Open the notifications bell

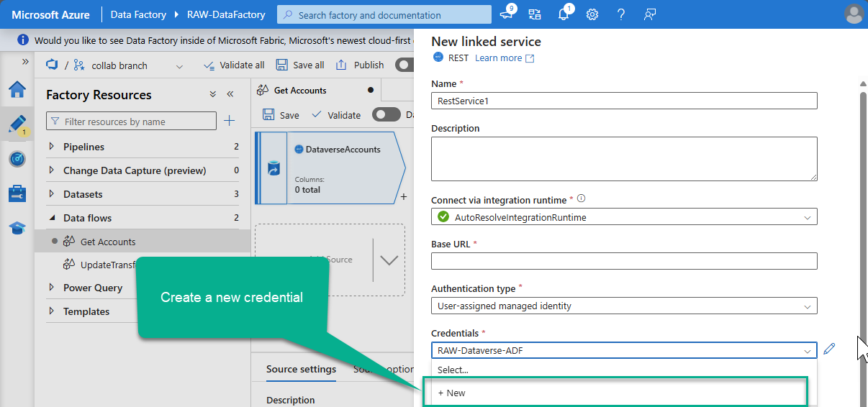tap(564, 14)
